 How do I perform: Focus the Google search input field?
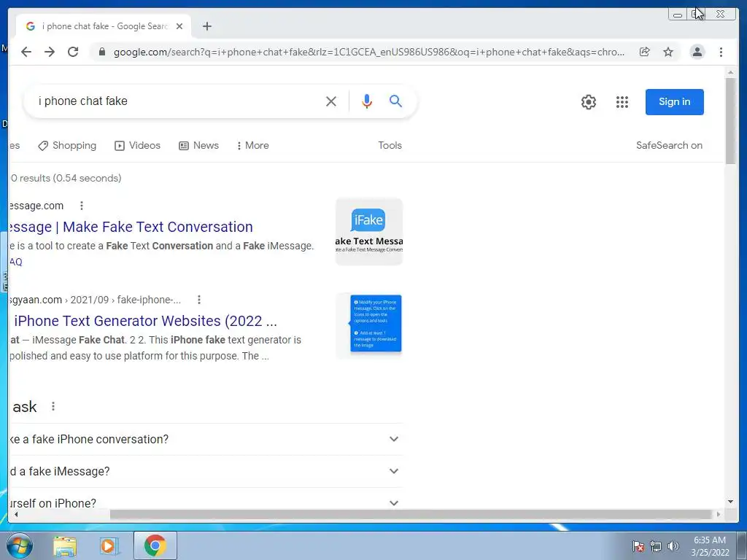coord(177,101)
